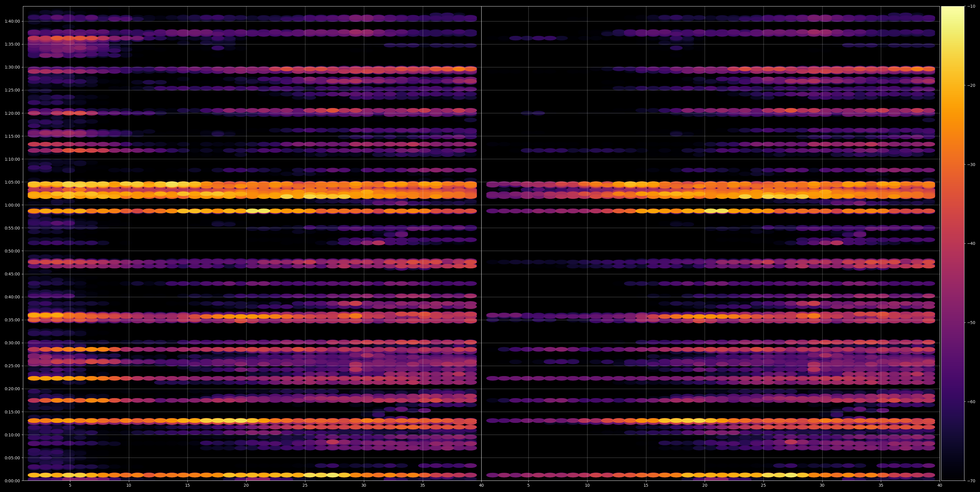Click the 1:25:00 y-axis tick label
980x492 pixels.
[x=12, y=90]
